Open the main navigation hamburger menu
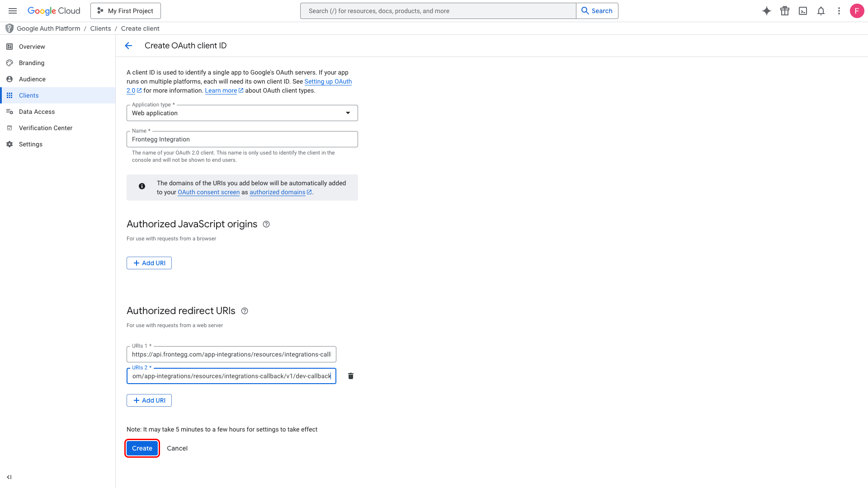 point(13,11)
